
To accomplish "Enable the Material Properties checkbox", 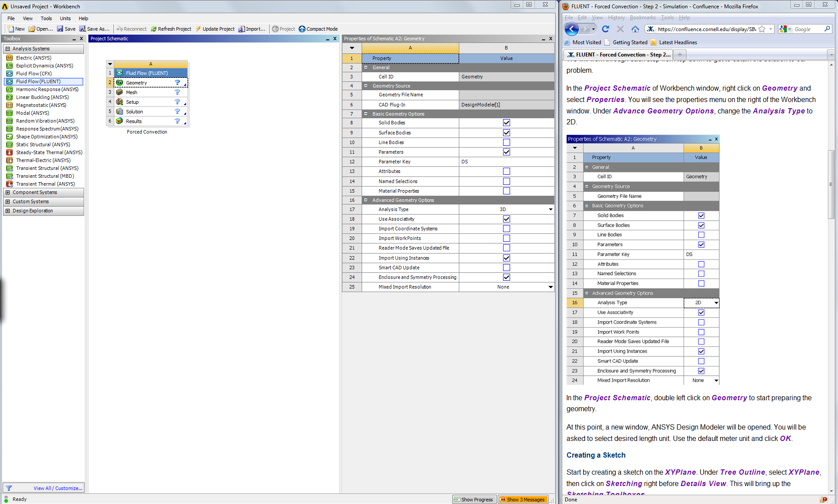I will tap(507, 191).
